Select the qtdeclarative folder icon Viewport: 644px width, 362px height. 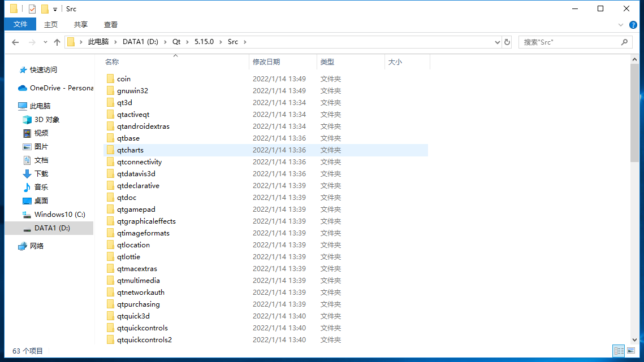click(x=110, y=186)
